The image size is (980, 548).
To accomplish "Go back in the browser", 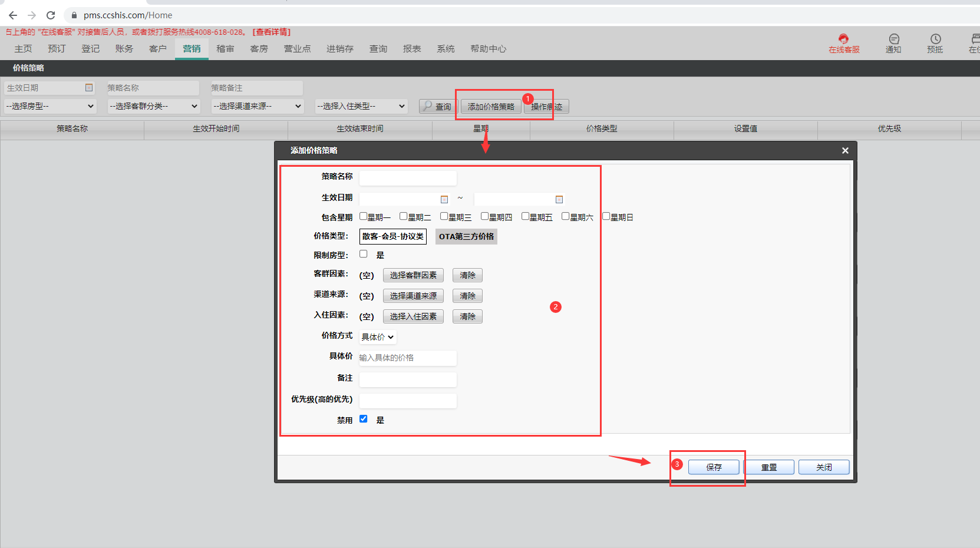I will [13, 15].
